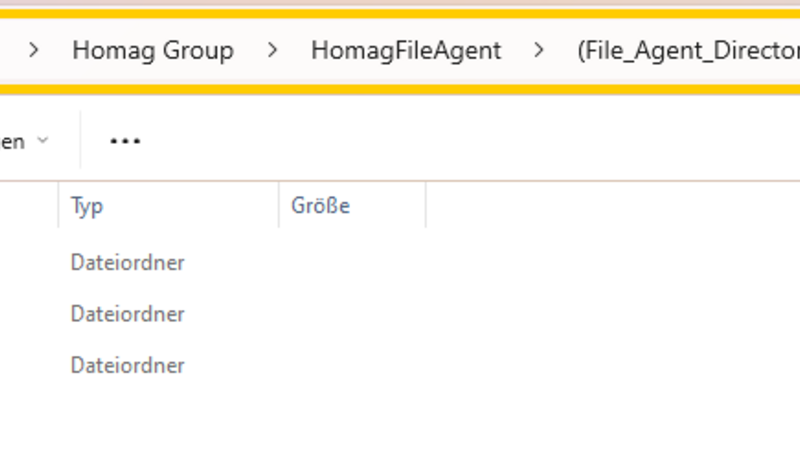Sort the list by the Größe column
The height and width of the screenshot is (450, 800).
pyautogui.click(x=352, y=206)
